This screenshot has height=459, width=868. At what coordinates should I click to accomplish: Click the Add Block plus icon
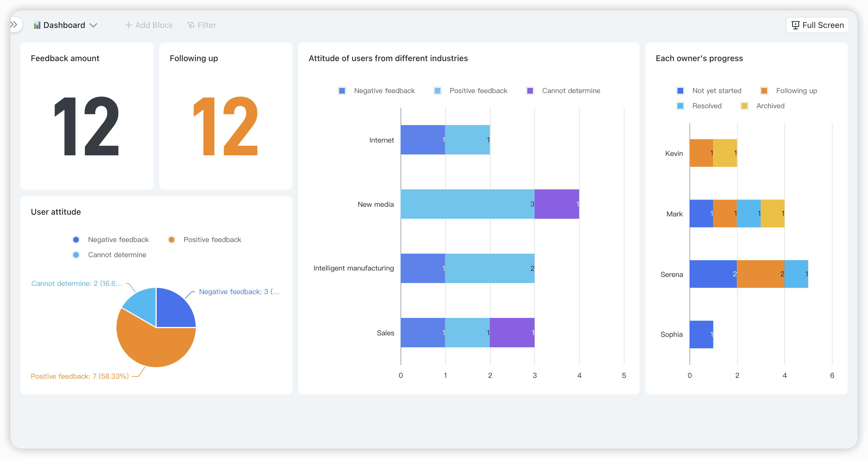(x=128, y=25)
